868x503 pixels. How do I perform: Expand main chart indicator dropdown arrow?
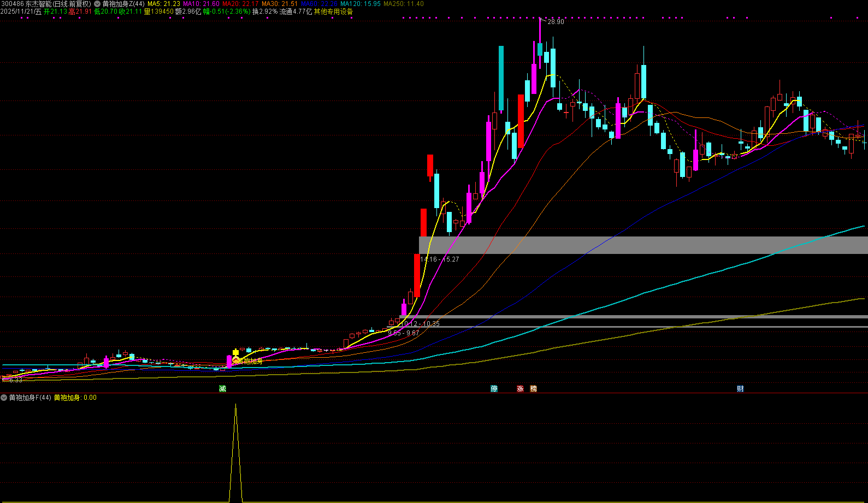pos(97,4)
